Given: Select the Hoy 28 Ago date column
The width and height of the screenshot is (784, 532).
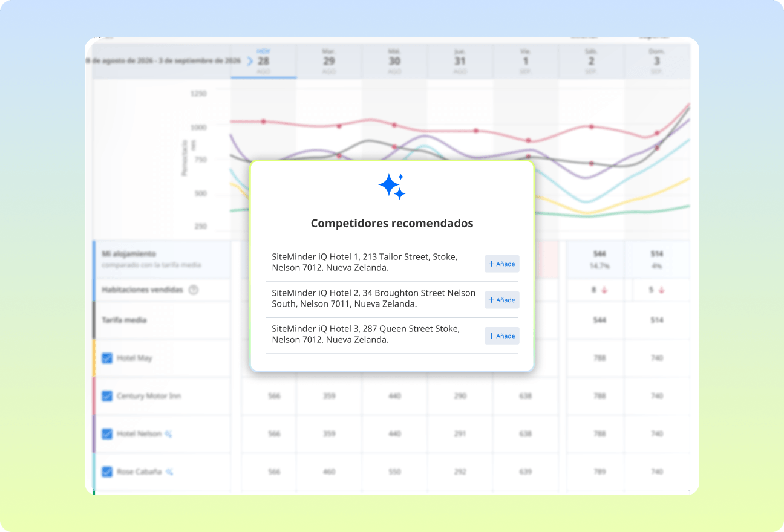Looking at the screenshot, I should pos(263,61).
